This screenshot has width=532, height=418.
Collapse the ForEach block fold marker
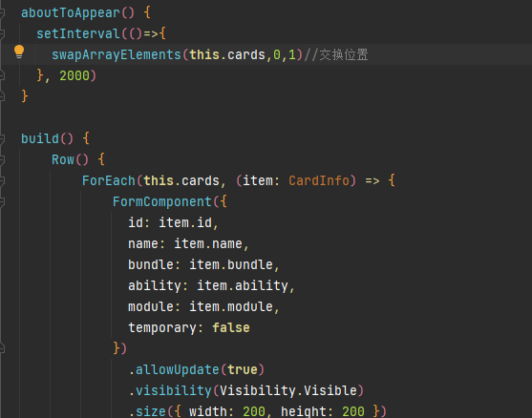[2, 180]
